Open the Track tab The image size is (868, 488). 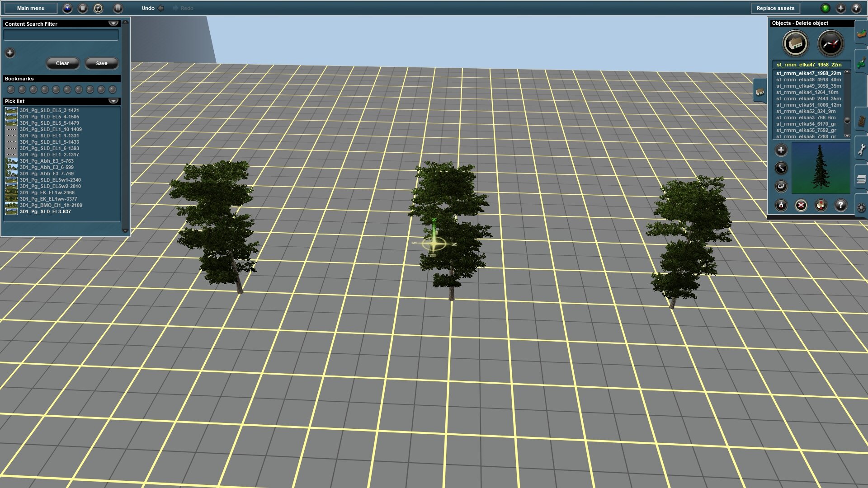pos(861,121)
